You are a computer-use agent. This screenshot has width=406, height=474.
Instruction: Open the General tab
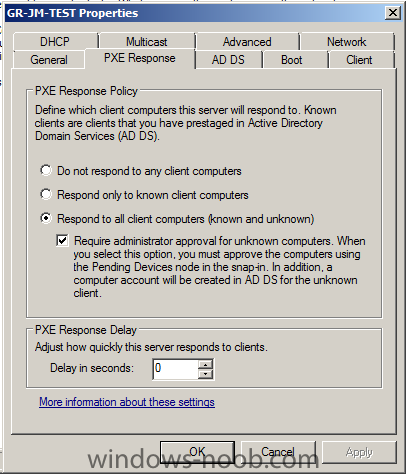tap(49, 60)
